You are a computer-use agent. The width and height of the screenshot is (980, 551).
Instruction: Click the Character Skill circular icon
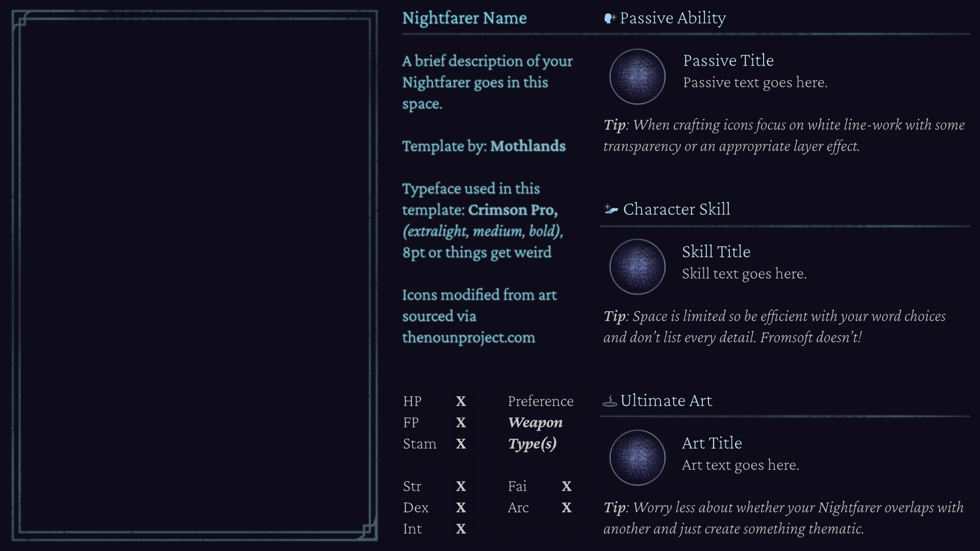coord(637,267)
